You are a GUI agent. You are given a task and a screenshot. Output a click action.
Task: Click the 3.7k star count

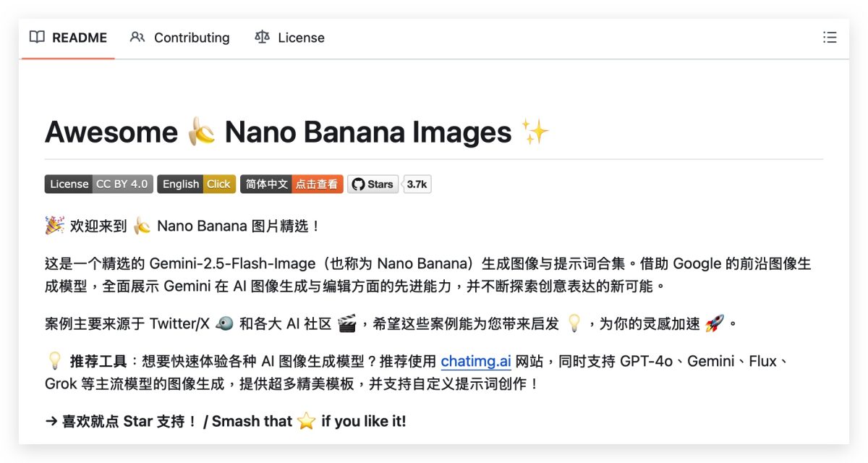coord(417,184)
